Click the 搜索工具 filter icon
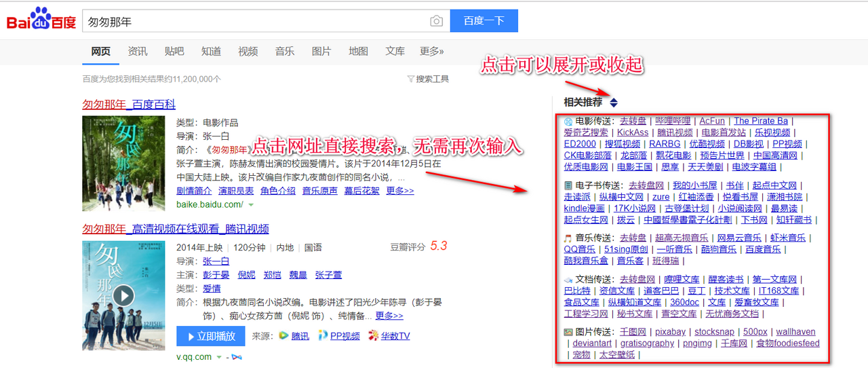 410,79
